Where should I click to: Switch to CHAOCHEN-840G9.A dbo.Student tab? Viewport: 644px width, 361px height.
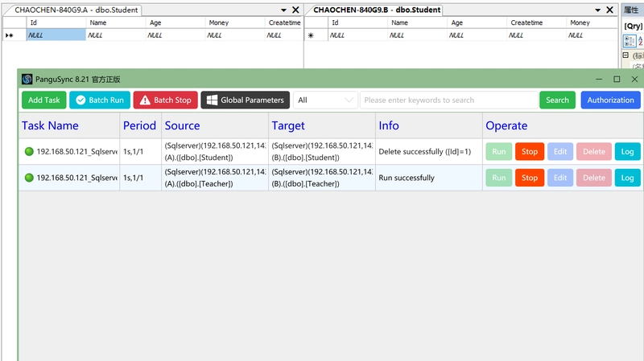point(76,10)
